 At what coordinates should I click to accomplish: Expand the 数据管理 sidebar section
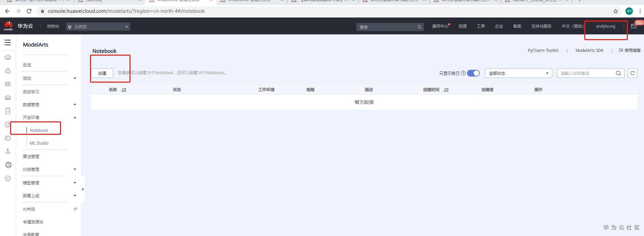point(75,105)
